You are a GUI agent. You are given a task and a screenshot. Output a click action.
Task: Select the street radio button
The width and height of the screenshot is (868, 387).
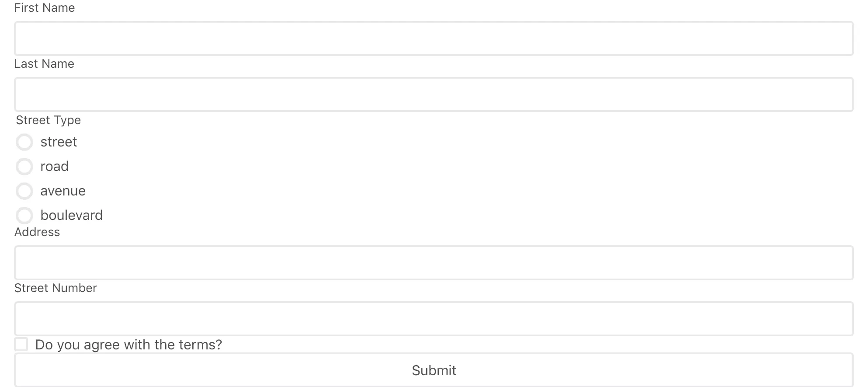(x=24, y=142)
